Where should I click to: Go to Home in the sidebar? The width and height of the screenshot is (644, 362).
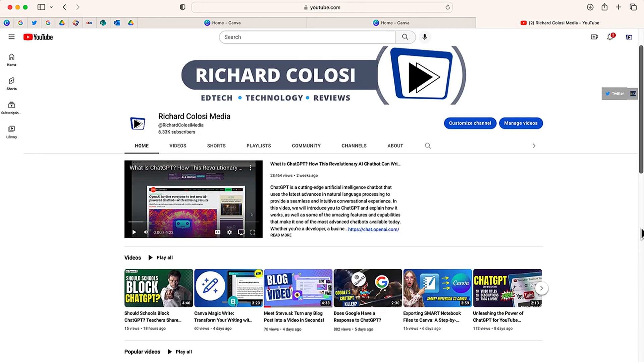[x=11, y=60]
